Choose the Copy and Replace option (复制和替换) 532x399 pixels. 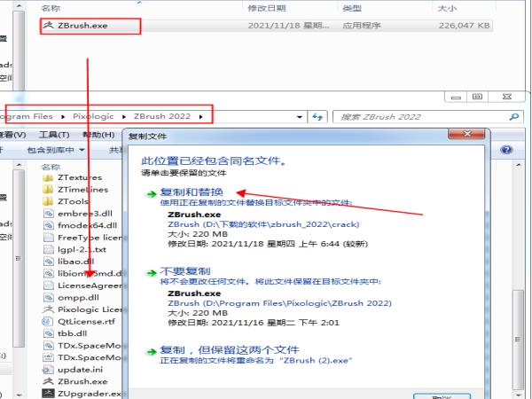pyautogui.click(x=191, y=192)
